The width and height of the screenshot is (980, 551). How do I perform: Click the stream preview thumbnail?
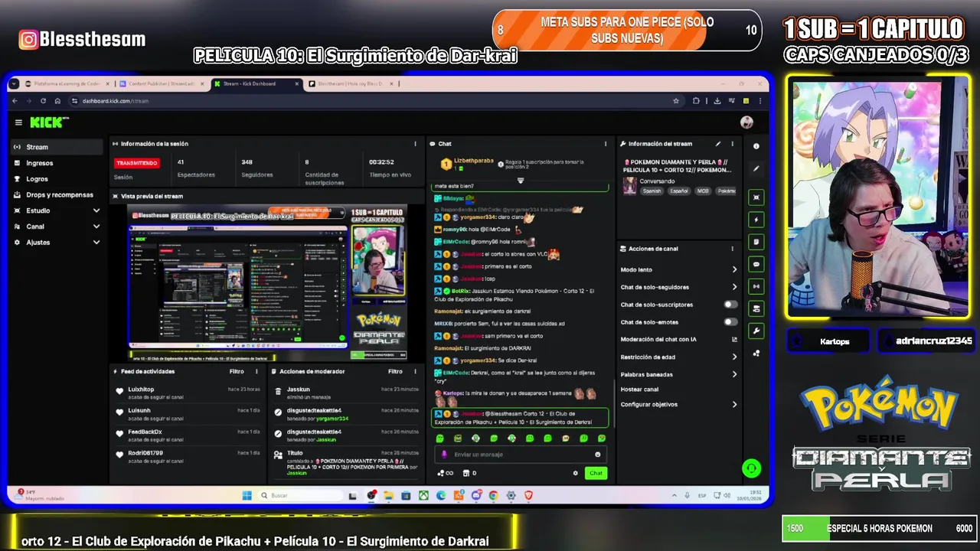click(x=267, y=282)
